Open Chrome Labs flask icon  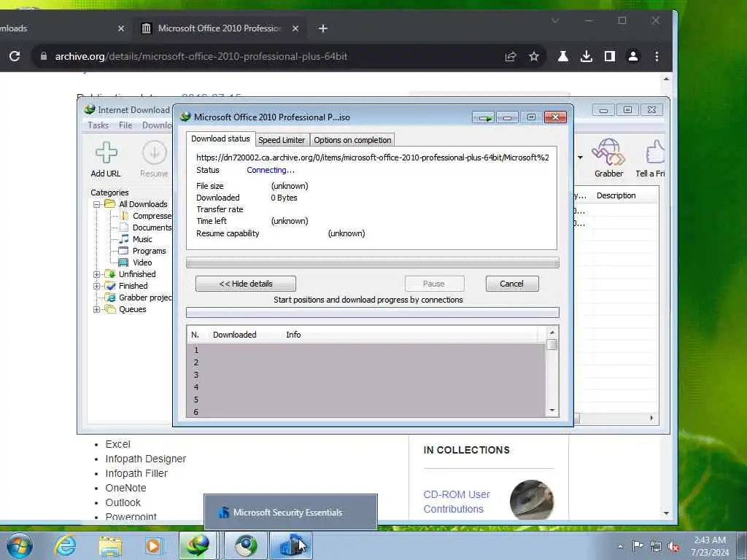pos(563,56)
